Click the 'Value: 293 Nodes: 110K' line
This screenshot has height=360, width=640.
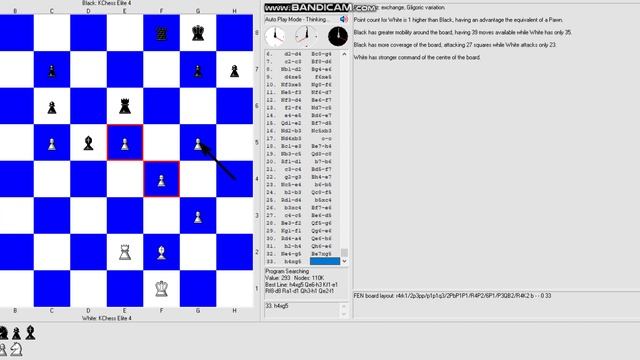click(x=289, y=278)
